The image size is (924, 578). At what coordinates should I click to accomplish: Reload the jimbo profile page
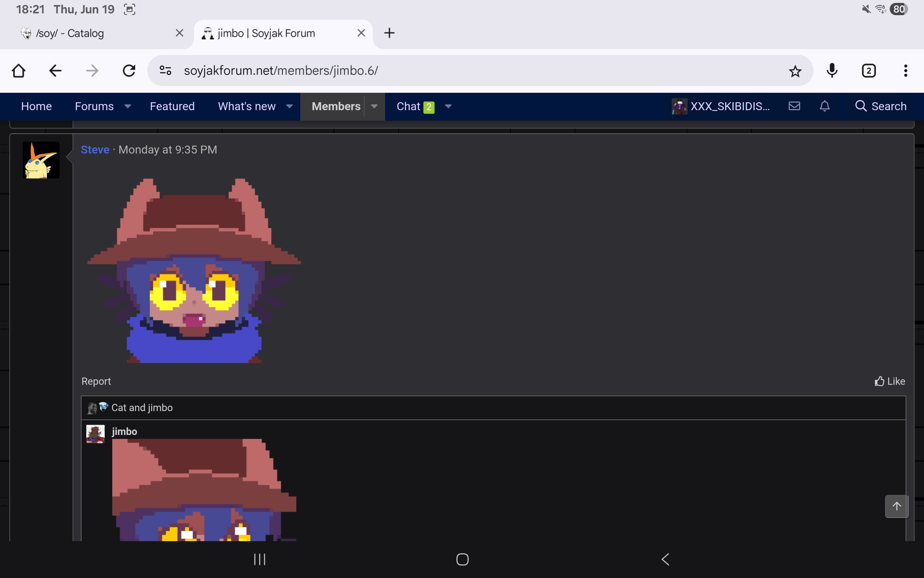(129, 71)
